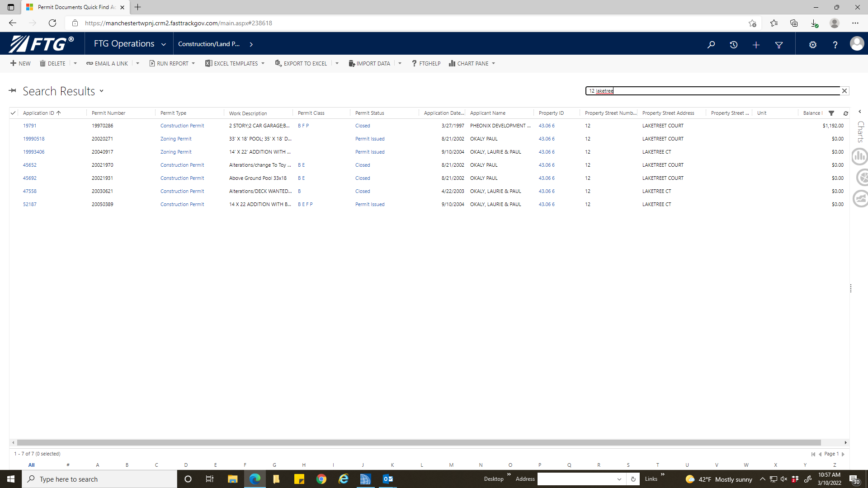Sort by Application ID column header
This screenshot has height=488, width=868.
[42, 113]
